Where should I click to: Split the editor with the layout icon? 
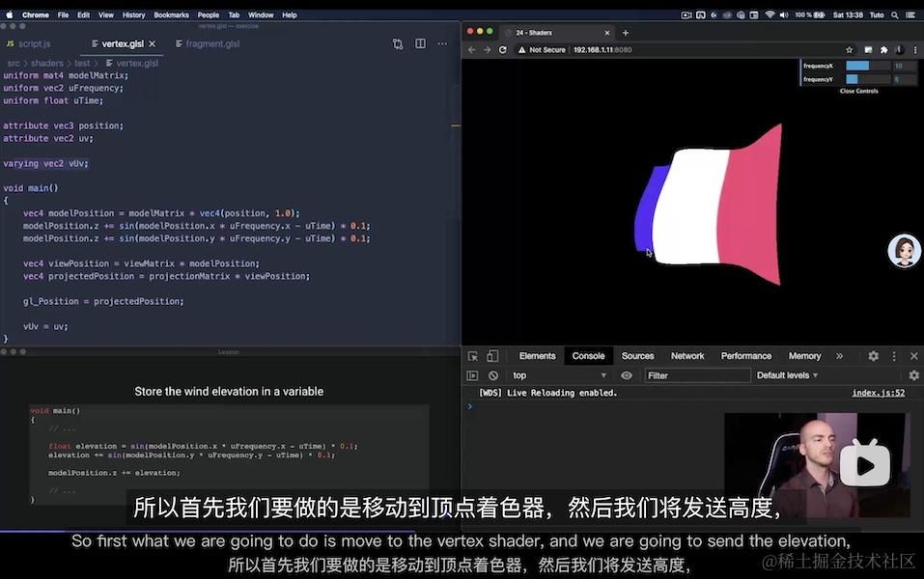(x=420, y=43)
